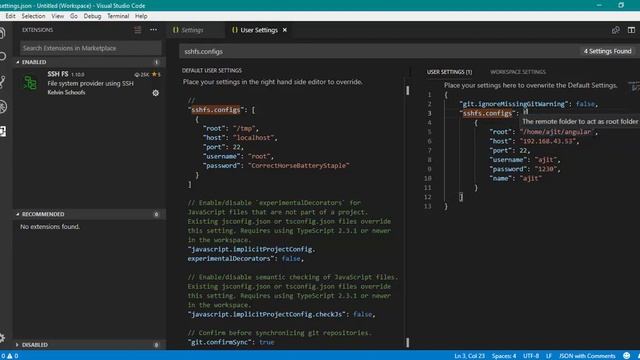The width and height of the screenshot is (640, 360).
Task: Click the RECOMMENDED section count badge
Action: click(156, 214)
